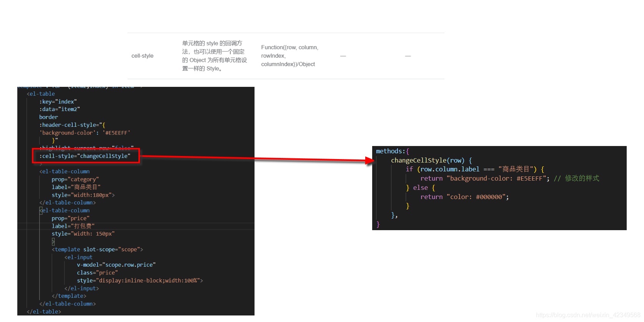Image resolution: width=644 pixels, height=322 pixels.
Task: Select the closing "</template>" tag
Action: coord(69,296)
